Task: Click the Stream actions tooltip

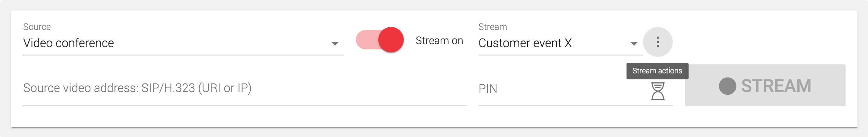Action: pos(657,71)
